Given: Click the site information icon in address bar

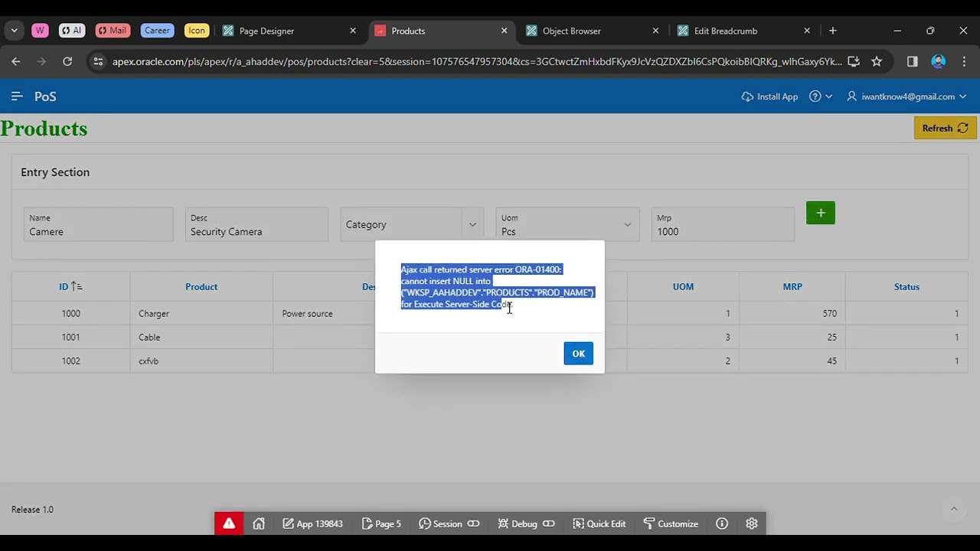Looking at the screenshot, I should 98,61.
